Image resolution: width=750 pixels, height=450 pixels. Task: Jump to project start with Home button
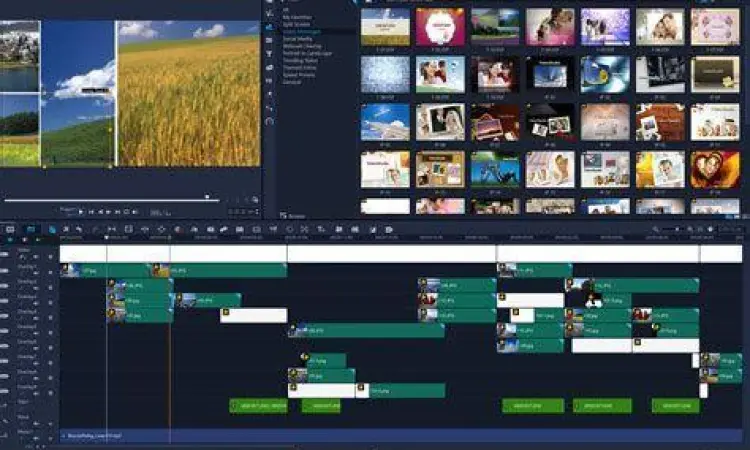pos(91,211)
